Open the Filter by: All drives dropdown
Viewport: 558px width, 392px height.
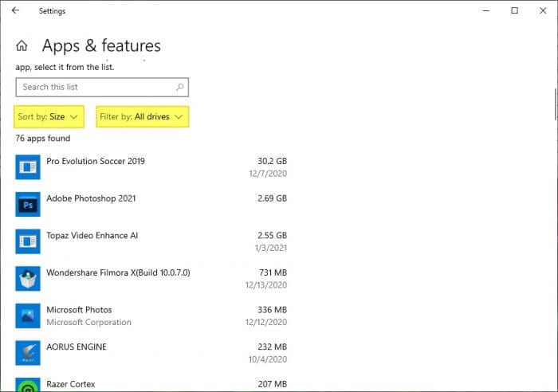(143, 116)
